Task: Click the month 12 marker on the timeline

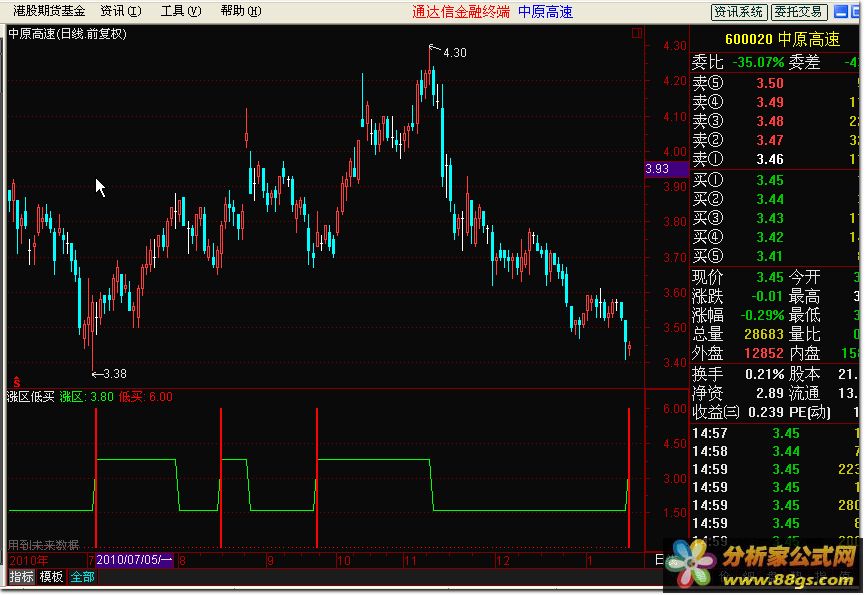Action: (503, 561)
